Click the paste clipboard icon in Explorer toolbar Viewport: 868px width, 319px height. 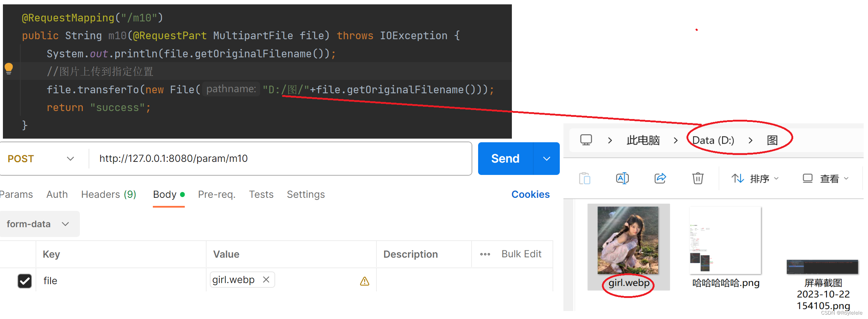[x=584, y=178]
